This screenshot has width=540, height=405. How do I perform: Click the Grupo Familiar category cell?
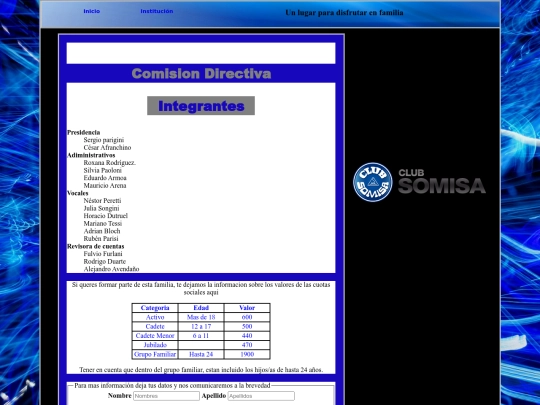(155, 354)
